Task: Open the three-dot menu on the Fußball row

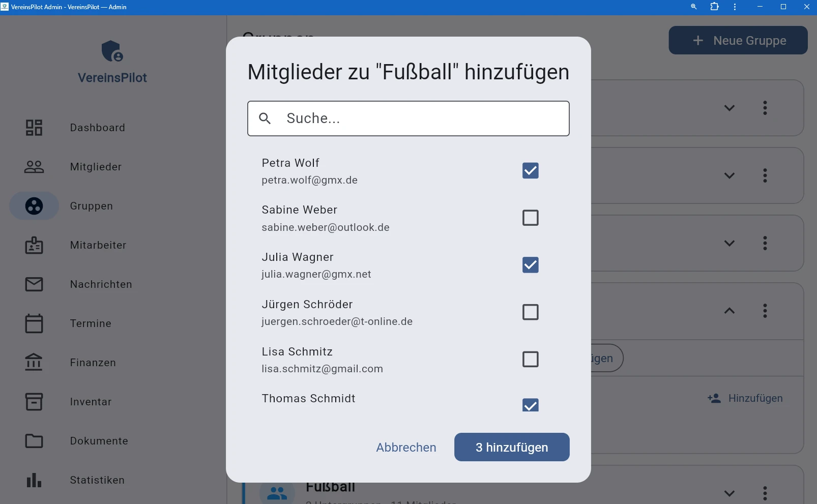Action: point(765,492)
